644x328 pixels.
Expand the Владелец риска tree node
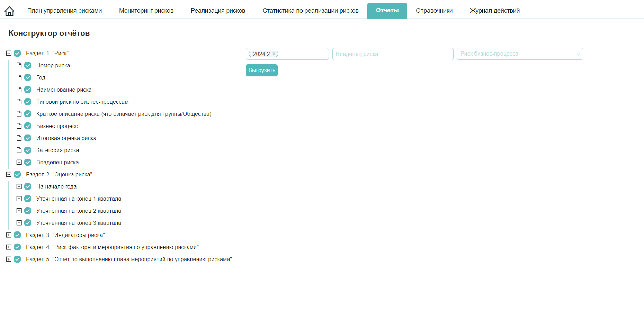pyautogui.click(x=19, y=162)
